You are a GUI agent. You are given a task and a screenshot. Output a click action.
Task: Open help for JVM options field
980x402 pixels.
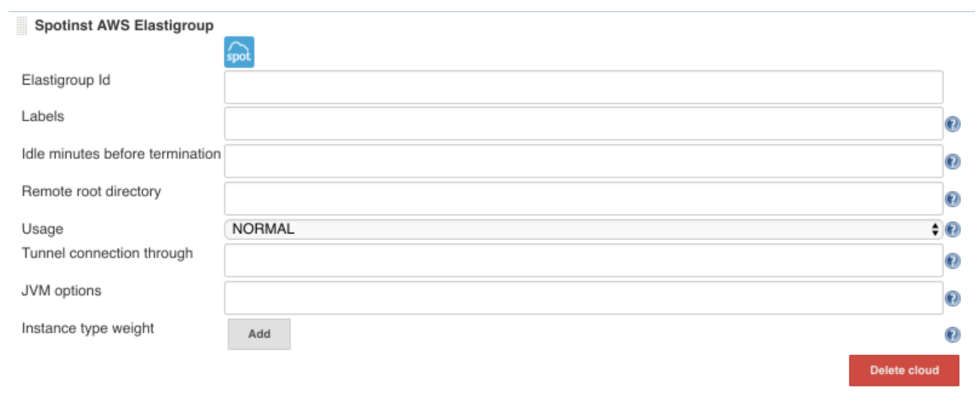[x=952, y=298]
